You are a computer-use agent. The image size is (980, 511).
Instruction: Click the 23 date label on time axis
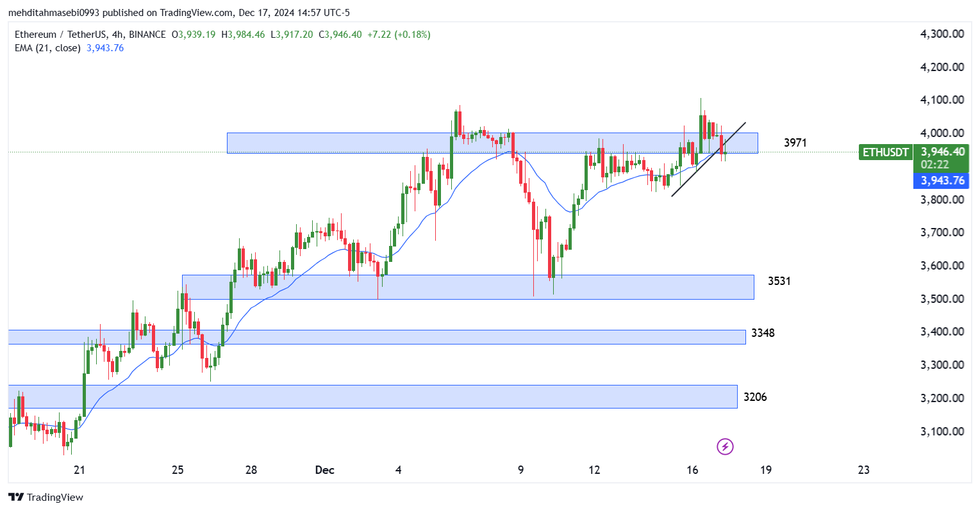(864, 470)
